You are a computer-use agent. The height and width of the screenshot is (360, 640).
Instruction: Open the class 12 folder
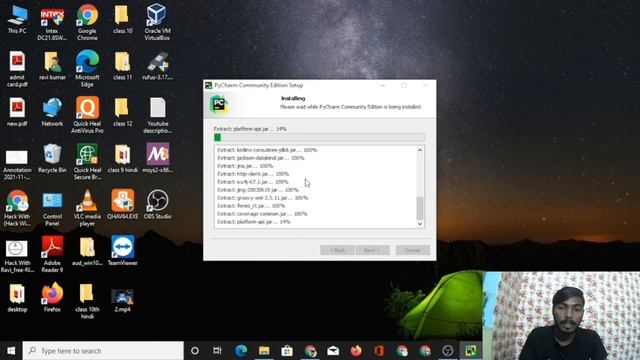click(122, 112)
